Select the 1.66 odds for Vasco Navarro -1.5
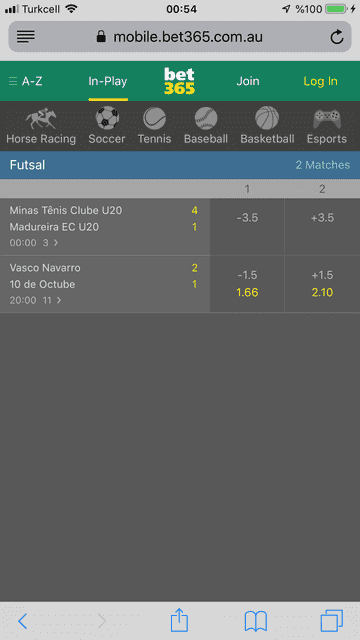Screen dimensions: 360x640 [247, 284]
